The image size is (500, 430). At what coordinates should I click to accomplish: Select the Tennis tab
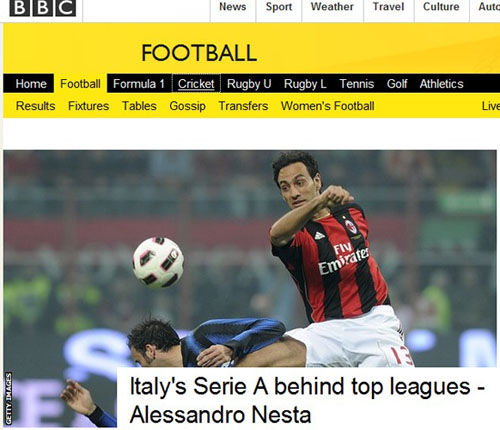pos(357,84)
